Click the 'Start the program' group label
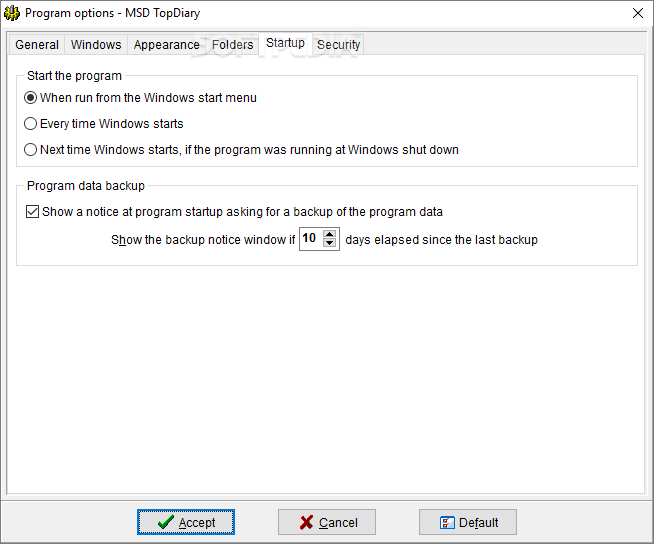Viewport: 654px width, 544px height. (74, 76)
